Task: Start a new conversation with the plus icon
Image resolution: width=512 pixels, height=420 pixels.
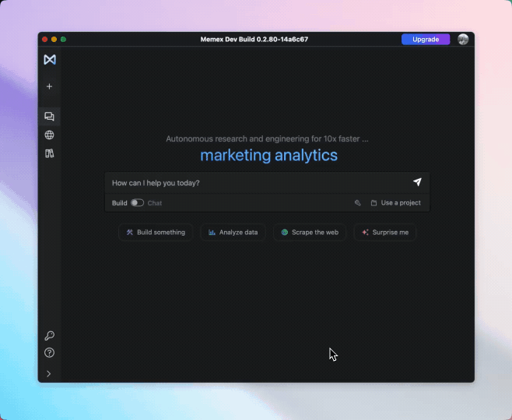Action: tap(49, 86)
